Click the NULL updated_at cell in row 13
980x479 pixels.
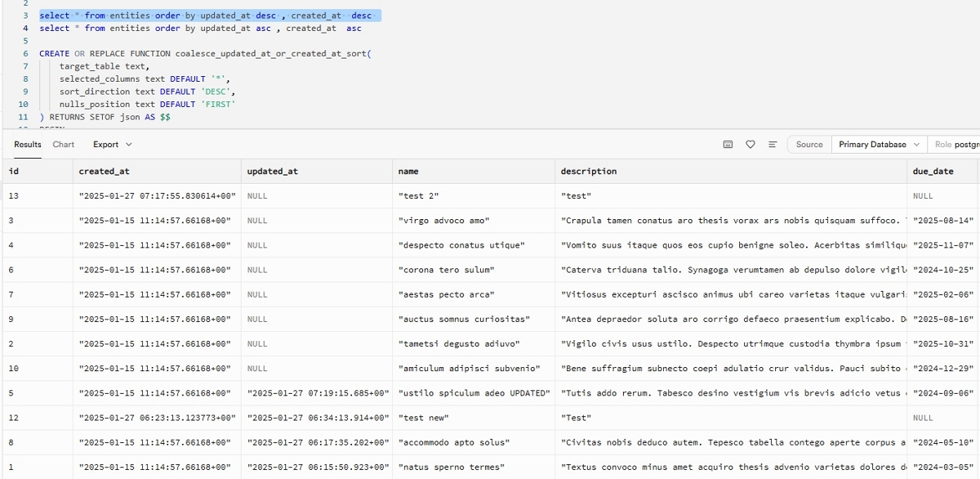[x=257, y=196]
